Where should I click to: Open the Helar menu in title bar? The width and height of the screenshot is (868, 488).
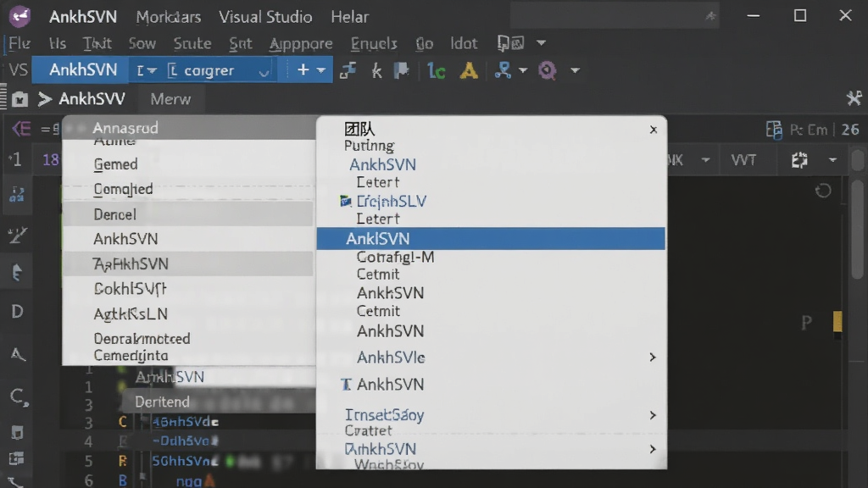pyautogui.click(x=349, y=17)
